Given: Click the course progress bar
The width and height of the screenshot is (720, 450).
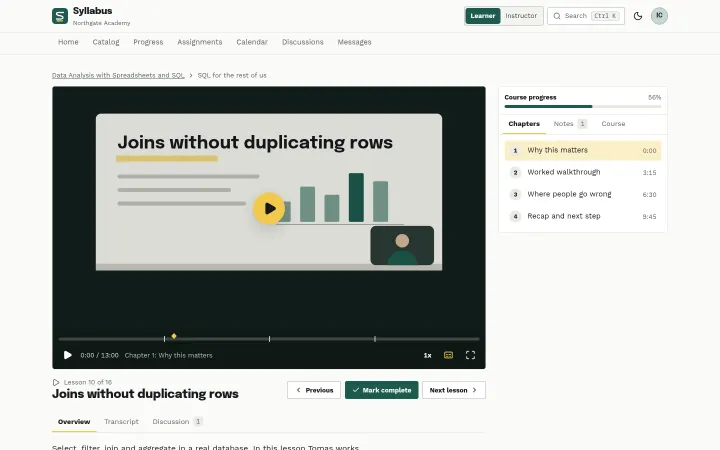Looking at the screenshot, I should pos(583,107).
